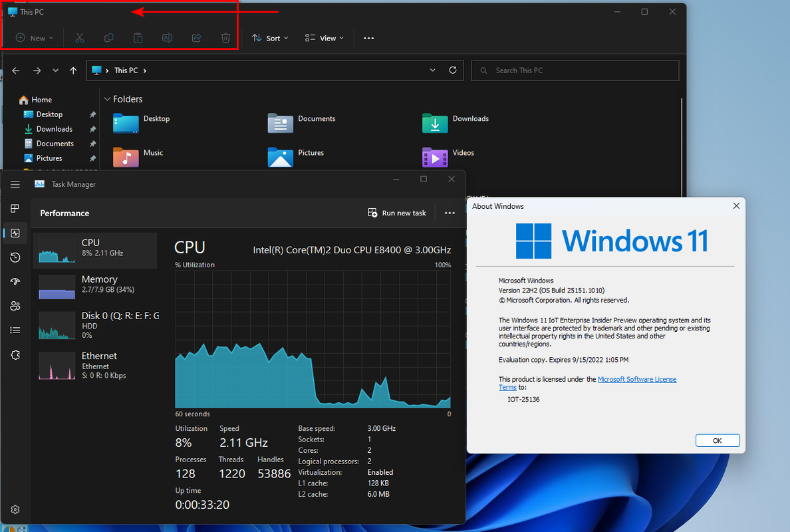The width and height of the screenshot is (790, 532).
Task: Select the Pictures folder in Folders group
Action: coord(297,157)
